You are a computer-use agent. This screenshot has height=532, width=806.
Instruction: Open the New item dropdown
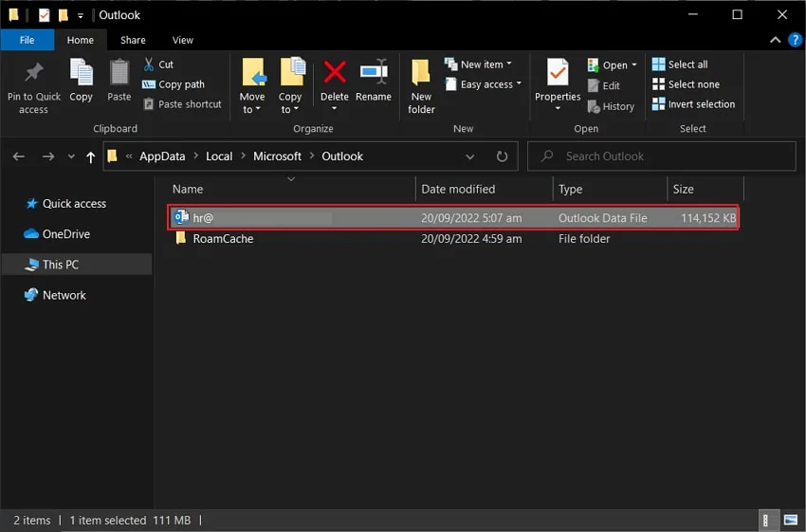(479, 64)
